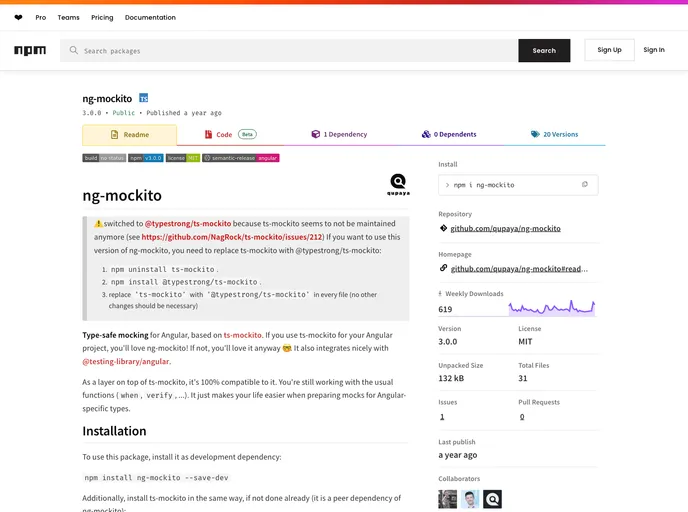Click the Search button
The width and height of the screenshot is (688, 512).
[x=544, y=50]
